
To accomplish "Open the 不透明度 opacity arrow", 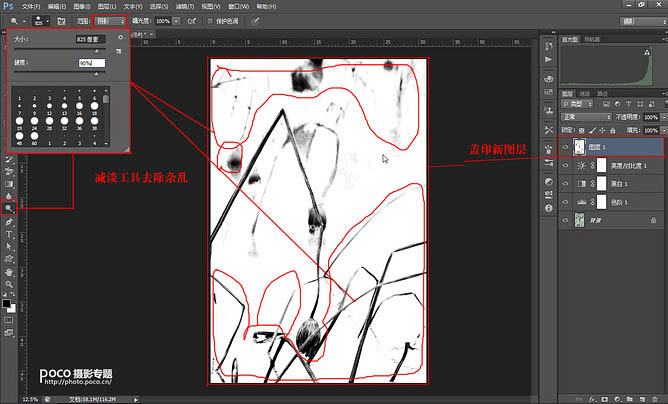I will (x=663, y=117).
